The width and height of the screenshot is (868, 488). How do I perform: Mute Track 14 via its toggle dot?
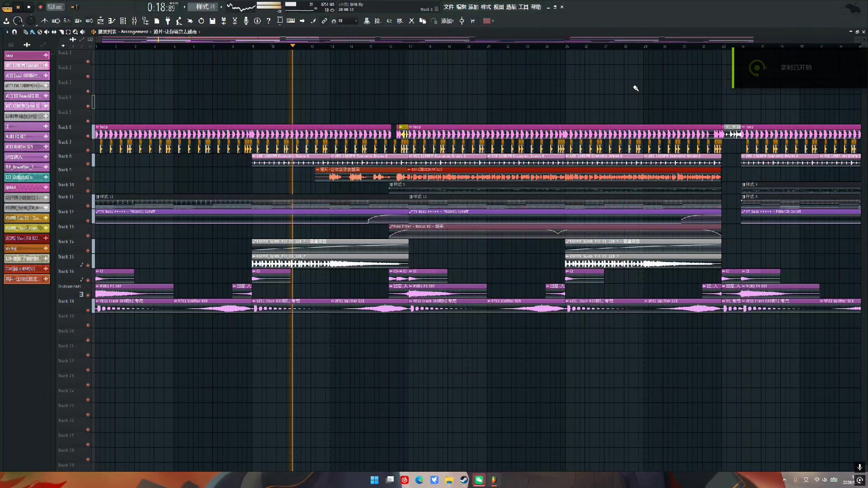(x=88, y=250)
